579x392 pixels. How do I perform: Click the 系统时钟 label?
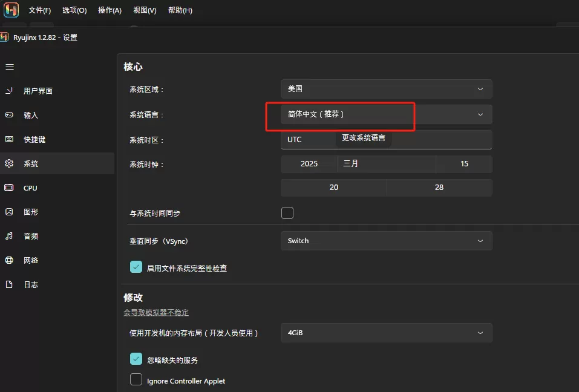click(146, 165)
